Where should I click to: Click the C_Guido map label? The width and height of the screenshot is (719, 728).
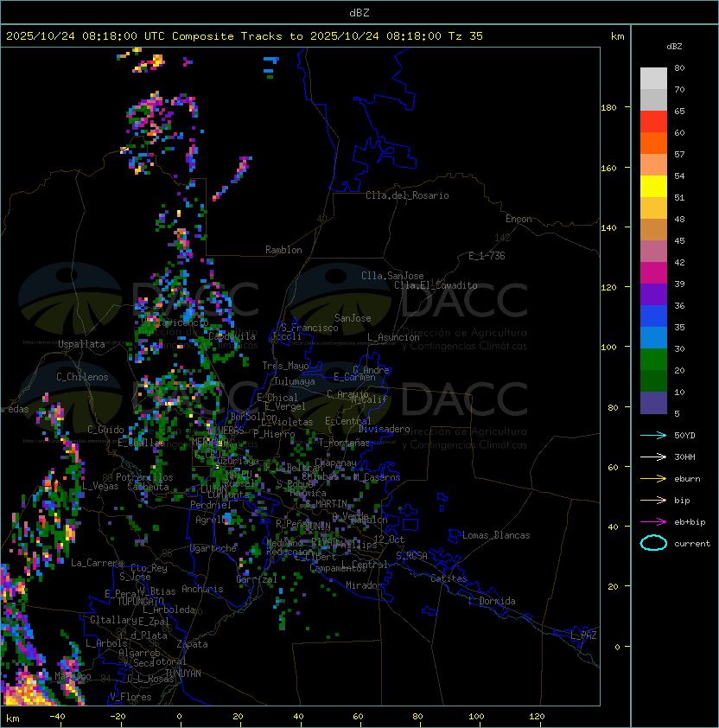click(x=105, y=430)
